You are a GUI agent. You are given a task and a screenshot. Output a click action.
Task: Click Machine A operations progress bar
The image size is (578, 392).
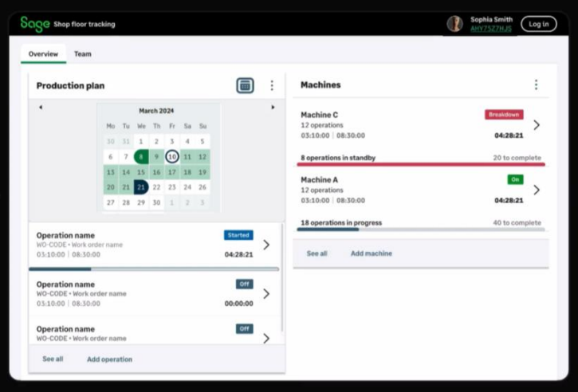coord(421,229)
